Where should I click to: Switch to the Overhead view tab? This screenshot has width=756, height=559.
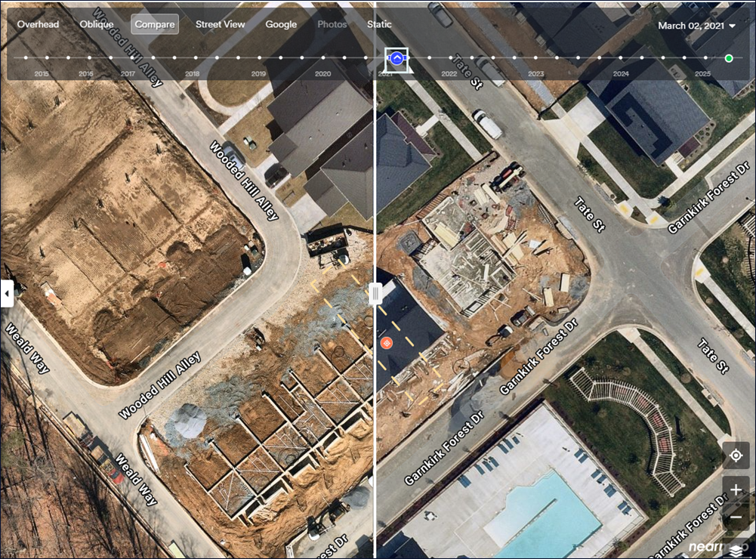(x=38, y=24)
